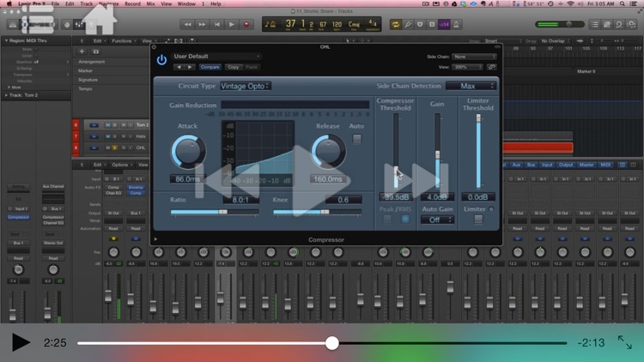Toggle Solo on the Hats track
The image size is (644, 362).
tap(114, 136)
